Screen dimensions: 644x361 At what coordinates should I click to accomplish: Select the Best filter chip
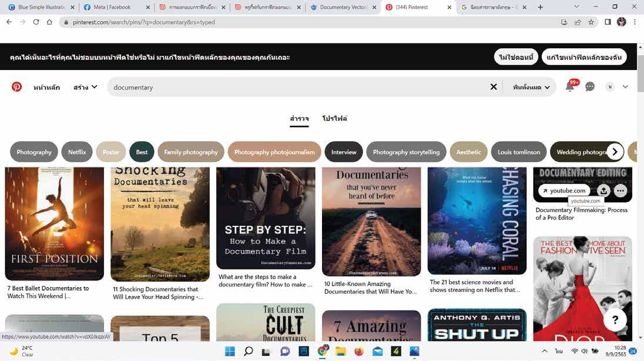coord(142,152)
